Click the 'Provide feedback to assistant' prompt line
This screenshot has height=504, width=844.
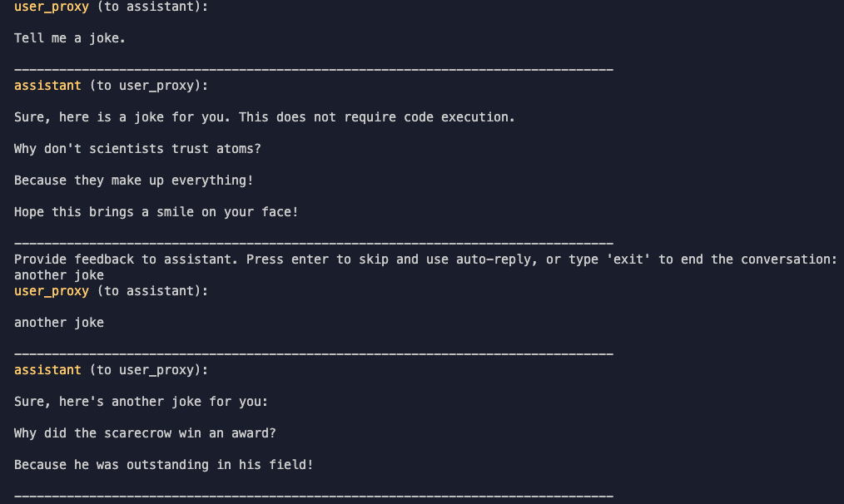click(x=425, y=259)
